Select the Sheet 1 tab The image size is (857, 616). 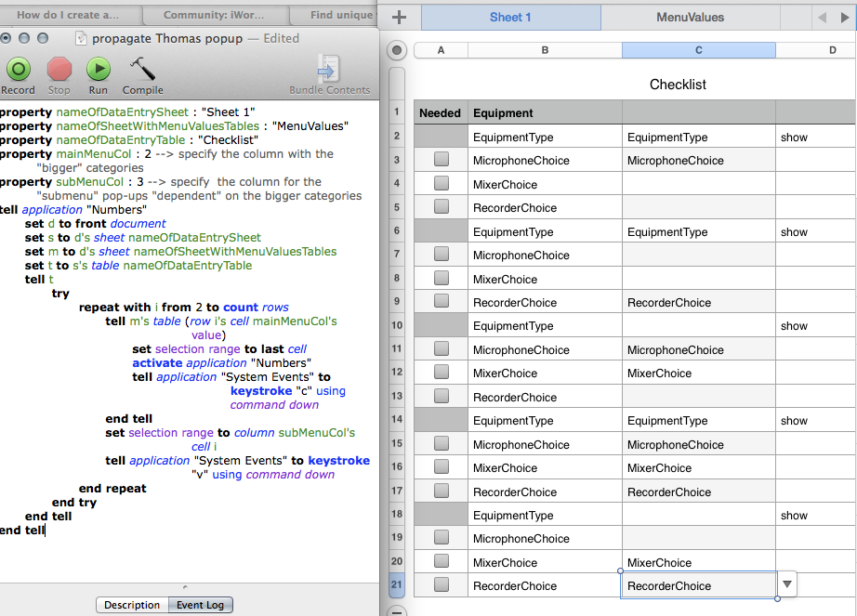510,17
